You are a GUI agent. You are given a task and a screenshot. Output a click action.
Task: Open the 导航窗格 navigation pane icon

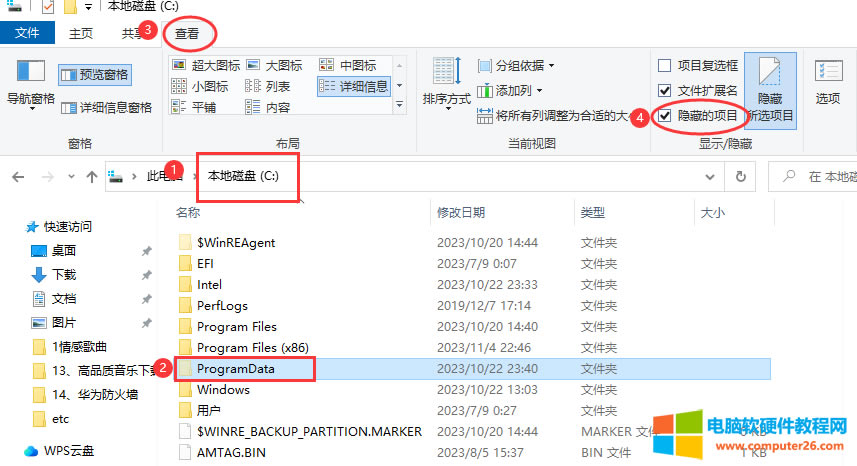(x=31, y=80)
